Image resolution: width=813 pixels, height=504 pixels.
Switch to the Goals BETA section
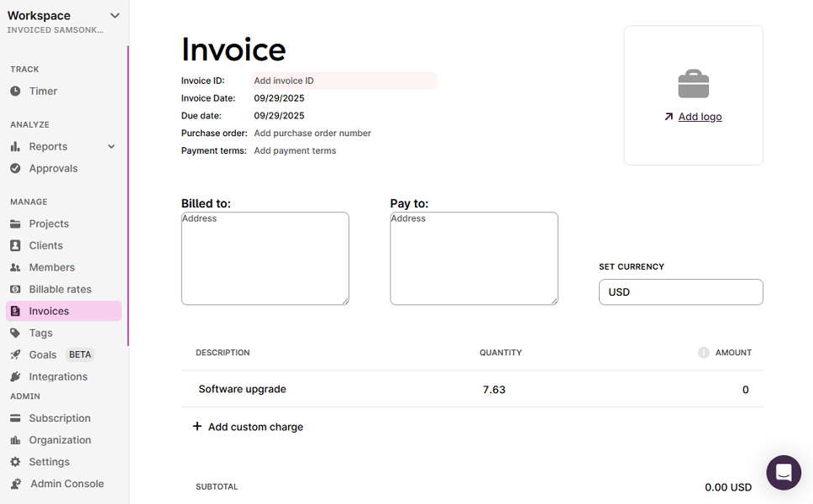(40, 354)
